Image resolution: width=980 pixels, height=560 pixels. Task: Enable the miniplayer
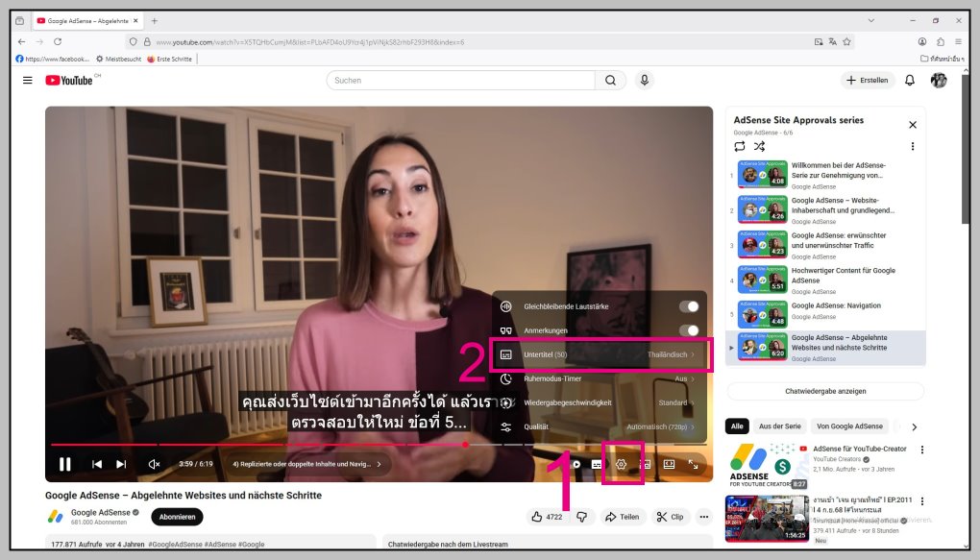point(645,464)
